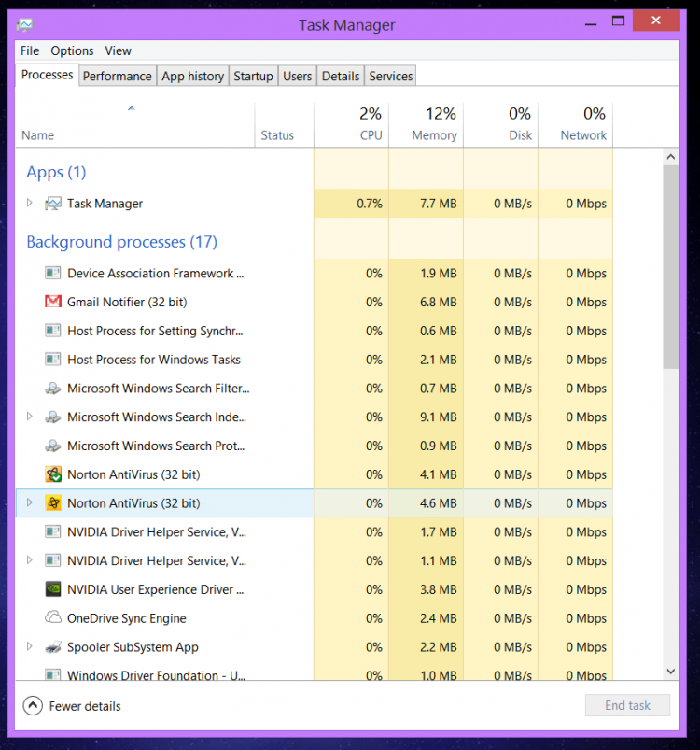Open the View menu
Screen dimensions: 700x750
point(118,50)
